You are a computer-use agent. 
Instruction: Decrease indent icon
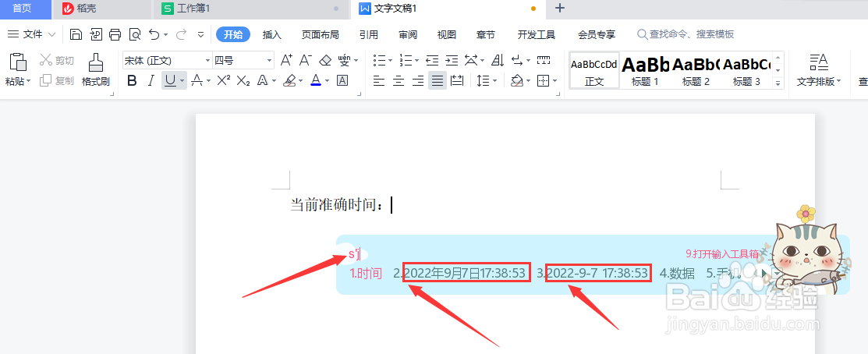(432, 60)
